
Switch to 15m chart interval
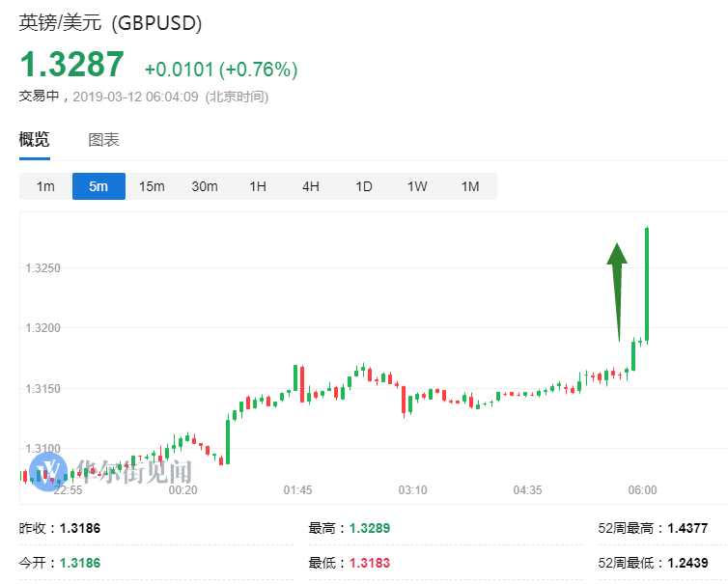[152, 186]
